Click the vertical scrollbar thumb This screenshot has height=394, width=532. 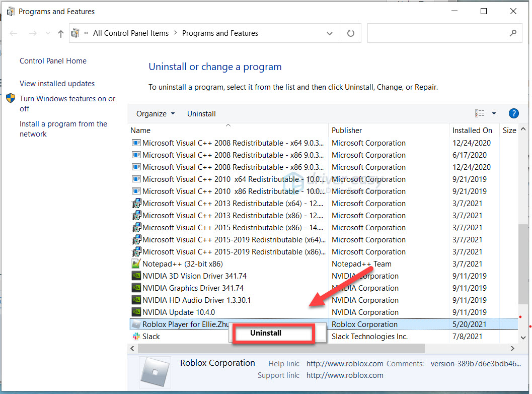pyautogui.click(x=523, y=264)
